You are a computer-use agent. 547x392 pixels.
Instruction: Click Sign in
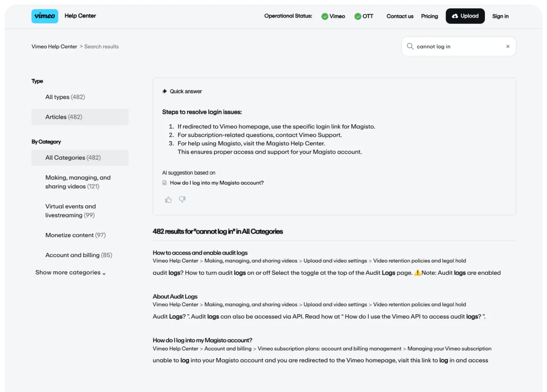click(x=500, y=16)
